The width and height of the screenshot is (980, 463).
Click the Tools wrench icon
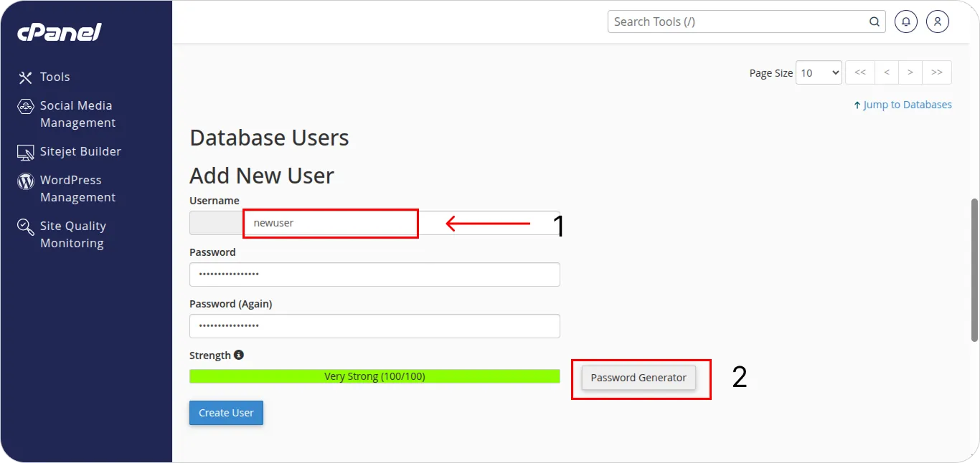click(x=26, y=77)
